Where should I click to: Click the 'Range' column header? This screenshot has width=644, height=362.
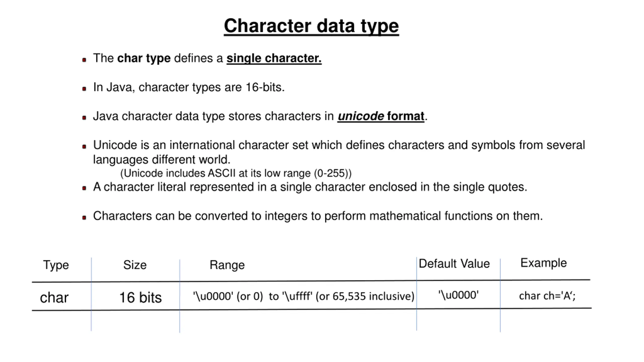[227, 265]
